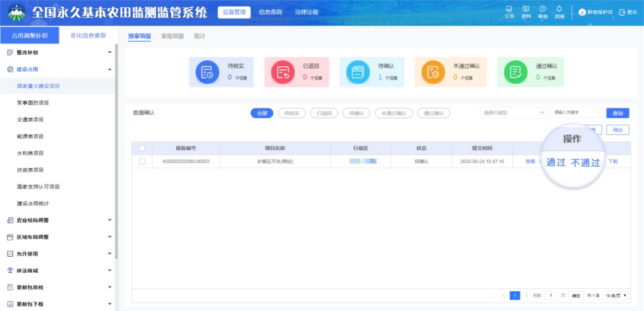Click the pagination 确定 button
This screenshot has width=644, height=311.
pos(576,295)
